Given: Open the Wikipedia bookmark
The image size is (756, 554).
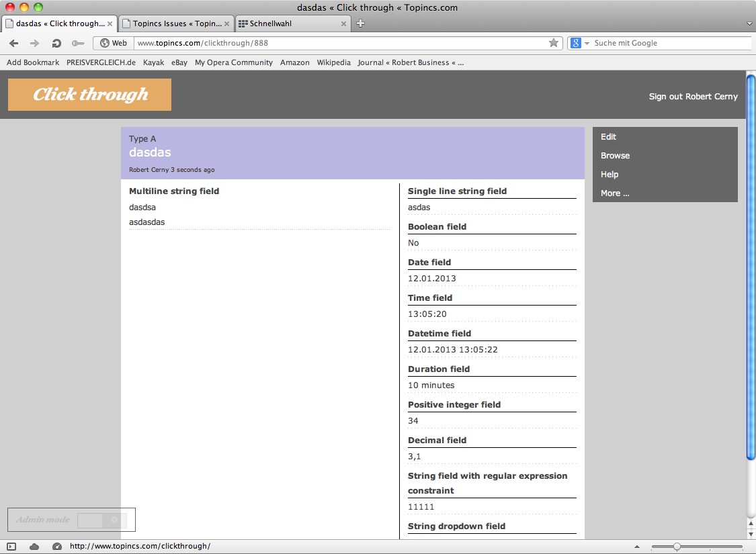Looking at the screenshot, I should coord(333,62).
